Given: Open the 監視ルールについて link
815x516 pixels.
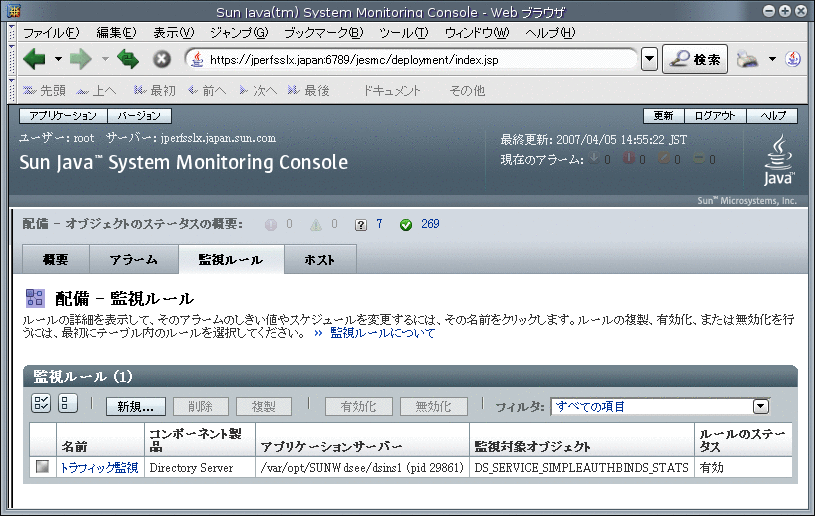Looking at the screenshot, I should tap(383, 333).
